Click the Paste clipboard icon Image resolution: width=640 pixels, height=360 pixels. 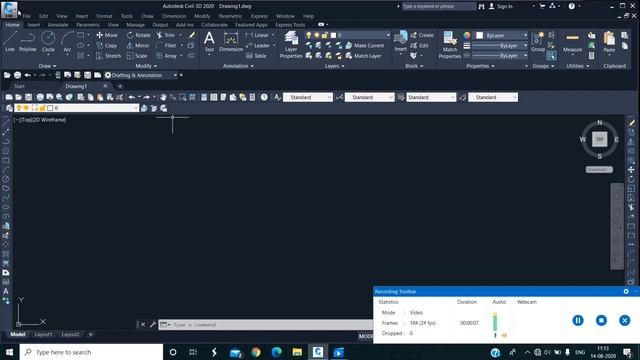coord(609,42)
